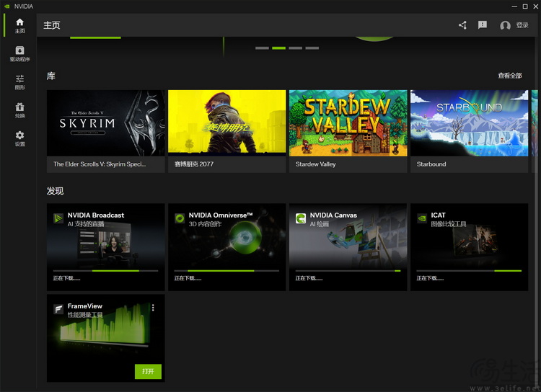Click the 'NVIDIA Broadcast' card title

click(x=95, y=215)
